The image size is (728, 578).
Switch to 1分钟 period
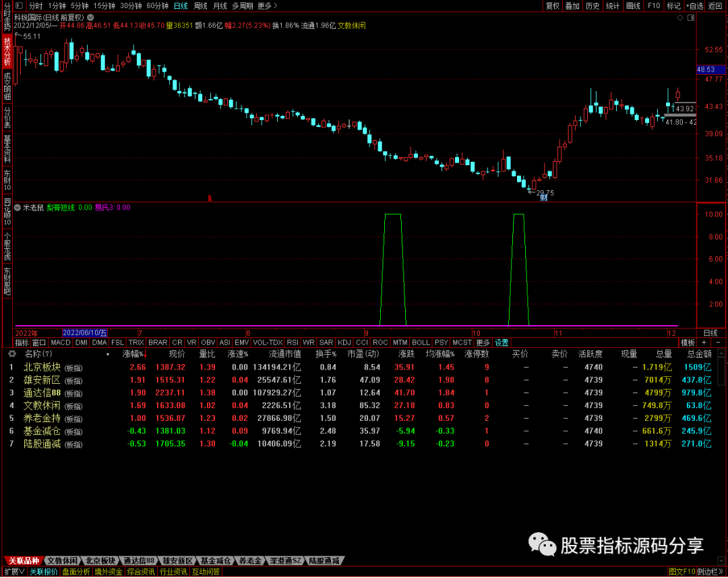57,6
